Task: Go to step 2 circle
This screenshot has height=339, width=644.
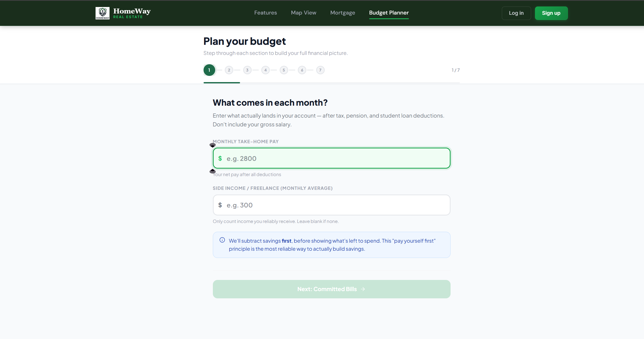Action: point(229,70)
